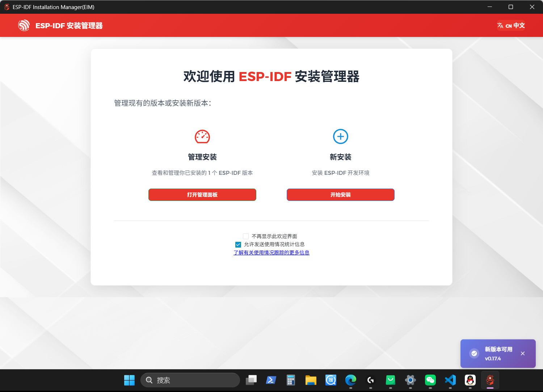Viewport: 543px width, 392px height.
Task: Click the blue 搜 search app taskbar icon
Action: point(331,380)
